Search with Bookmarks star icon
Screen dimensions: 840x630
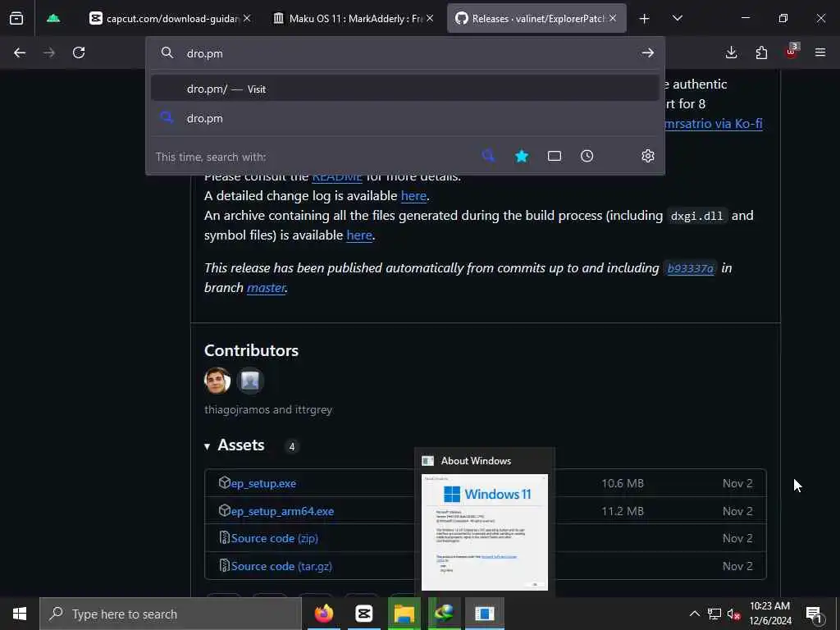522,156
